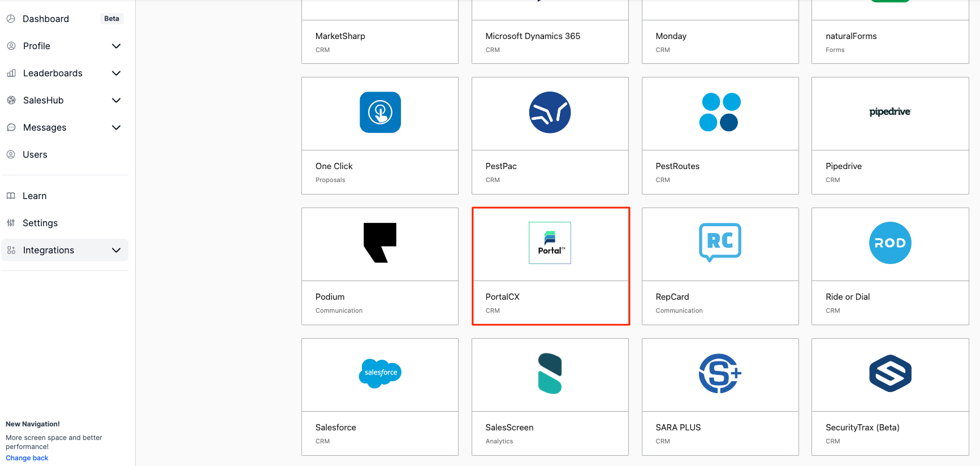980x466 pixels.
Task: Open the naturalForms card
Action: point(890,32)
